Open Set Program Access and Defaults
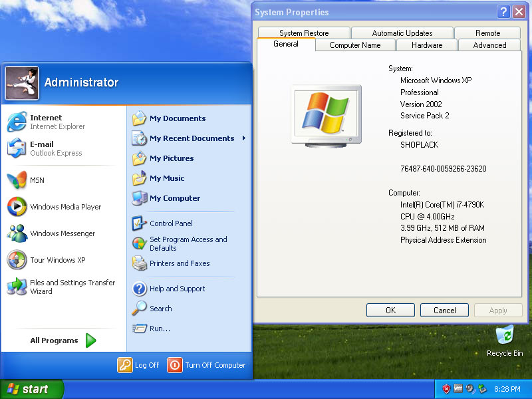 (180, 243)
